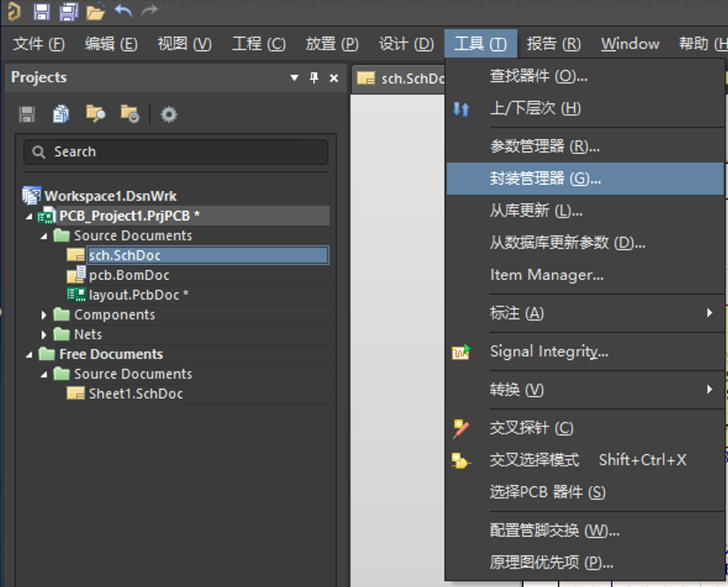This screenshot has height=587, width=728.
Task: Choose Signal Integrity menu entry
Action: [585, 352]
